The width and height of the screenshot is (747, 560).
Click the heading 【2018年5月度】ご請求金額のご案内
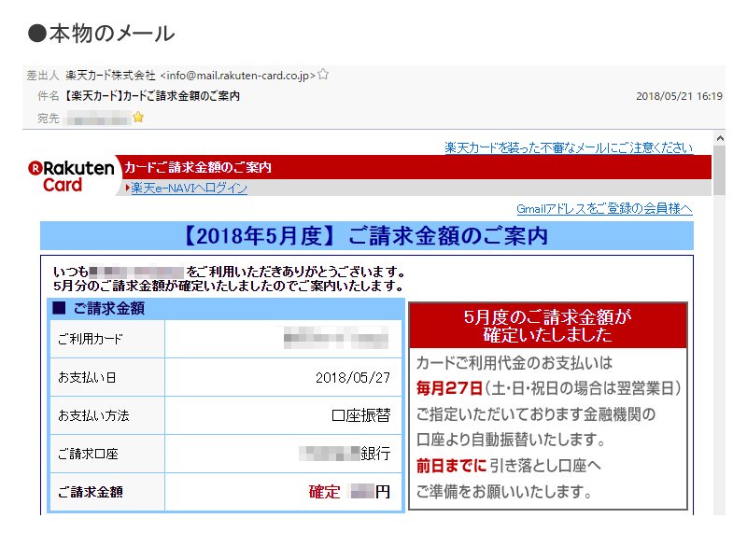click(x=366, y=236)
